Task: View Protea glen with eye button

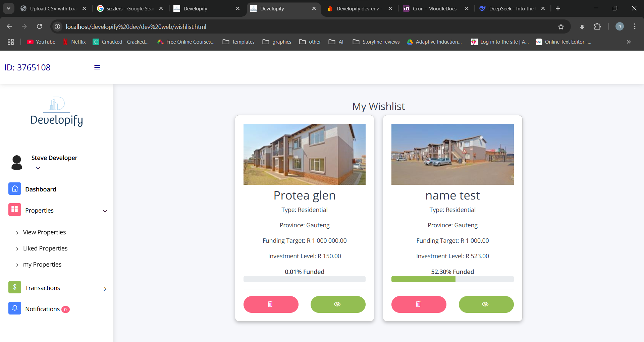Action: coord(338,304)
